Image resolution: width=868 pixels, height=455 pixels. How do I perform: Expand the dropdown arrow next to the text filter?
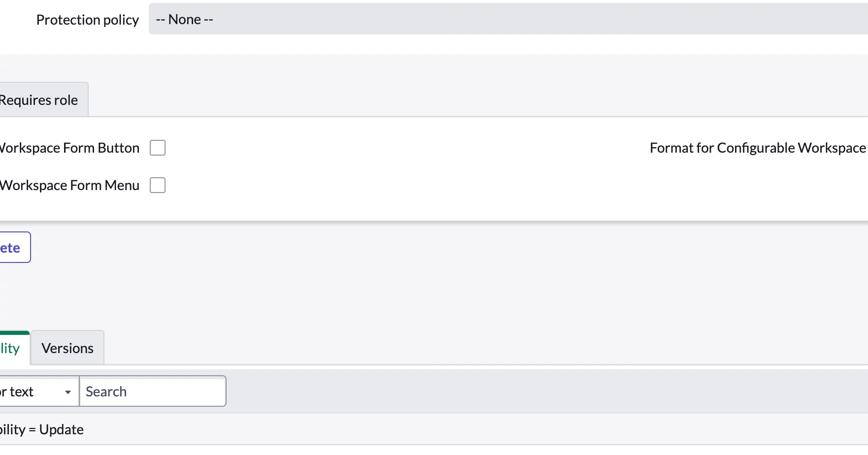click(68, 392)
